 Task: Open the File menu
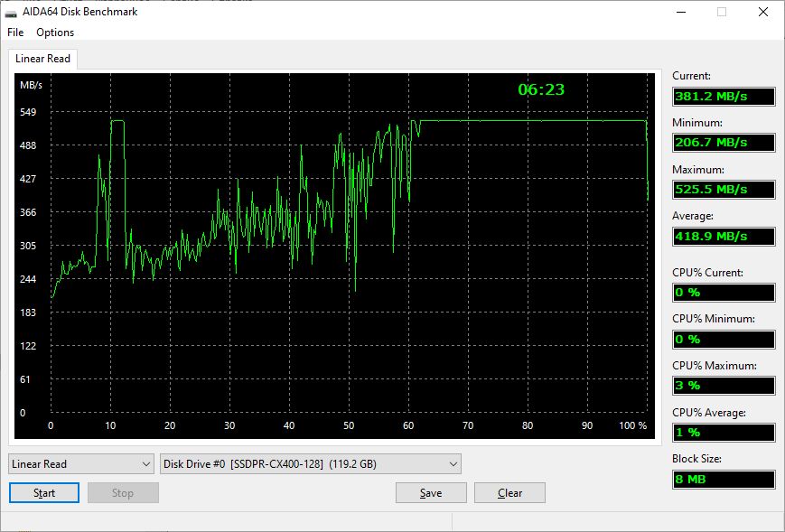(15, 33)
